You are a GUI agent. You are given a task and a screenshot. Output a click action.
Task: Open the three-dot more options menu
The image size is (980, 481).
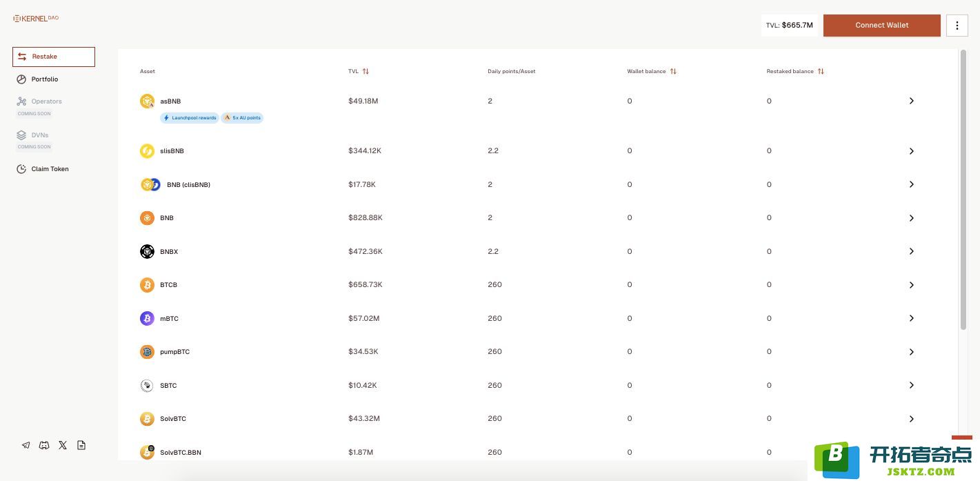(957, 26)
